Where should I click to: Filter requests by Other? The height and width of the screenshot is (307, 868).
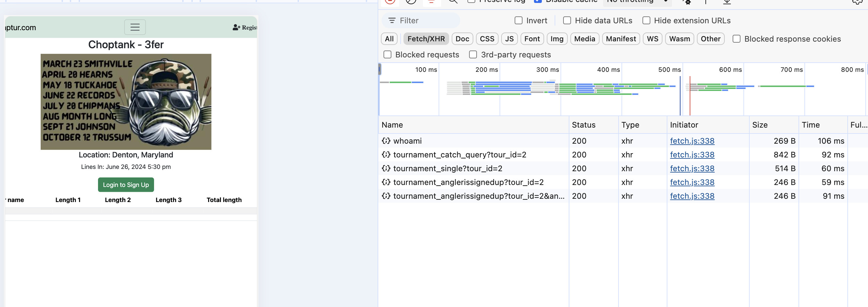tap(710, 39)
